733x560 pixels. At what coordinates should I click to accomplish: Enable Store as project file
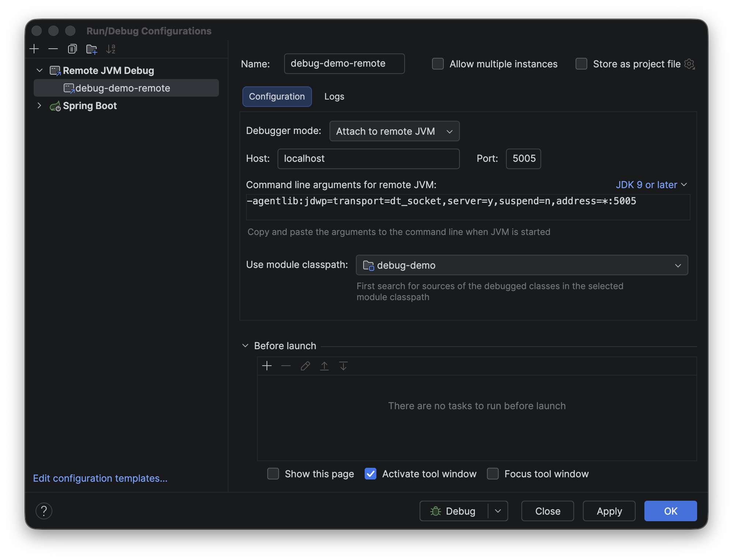click(581, 64)
